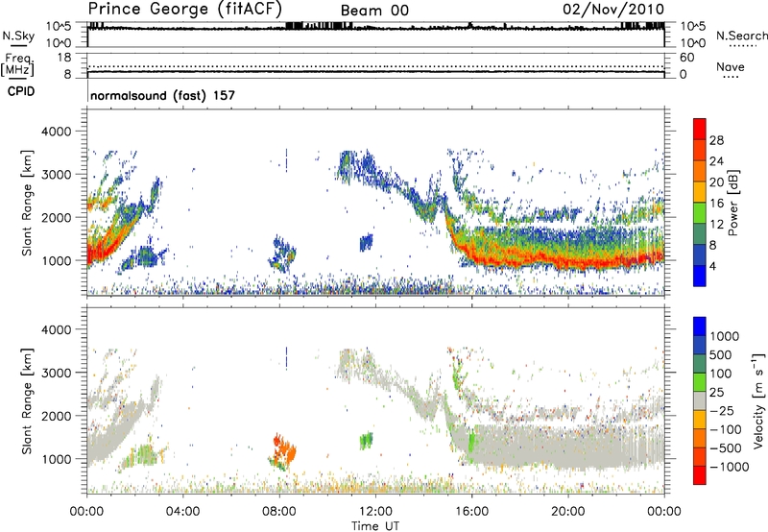Click the '-100' label on Velocity colorbar

[x=726, y=429]
